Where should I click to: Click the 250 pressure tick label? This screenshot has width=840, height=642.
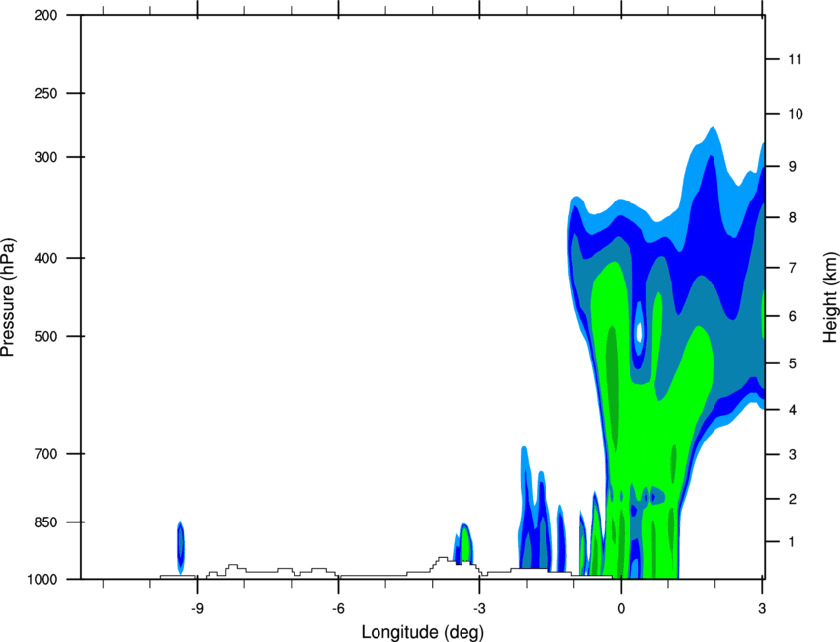pyautogui.click(x=45, y=93)
